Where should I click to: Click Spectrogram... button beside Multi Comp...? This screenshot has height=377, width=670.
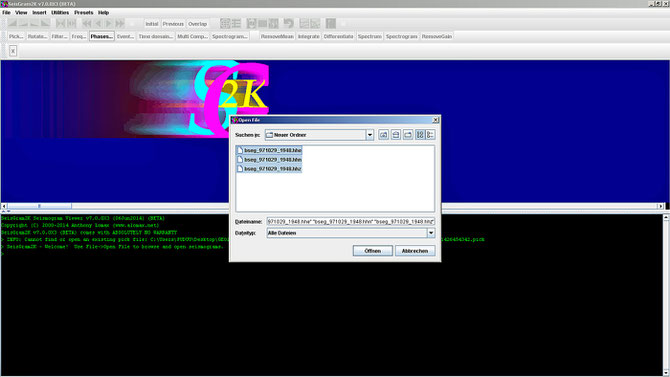(230, 36)
